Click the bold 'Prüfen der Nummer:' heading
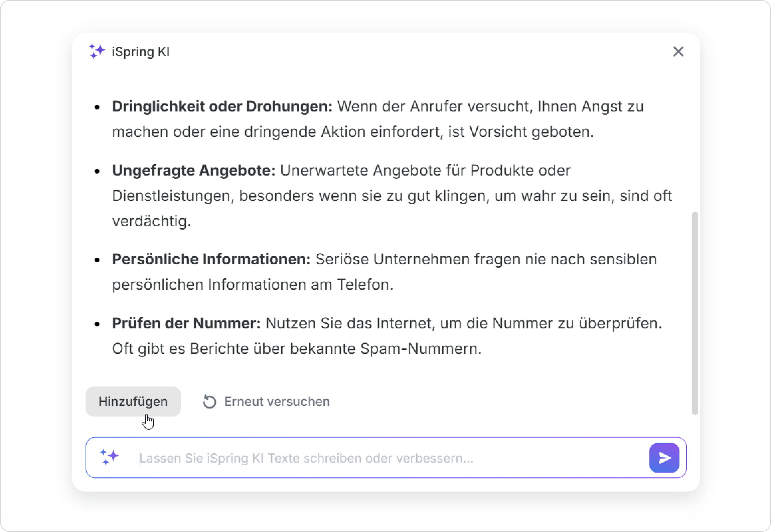Screen dimensions: 771x532 tap(186, 323)
